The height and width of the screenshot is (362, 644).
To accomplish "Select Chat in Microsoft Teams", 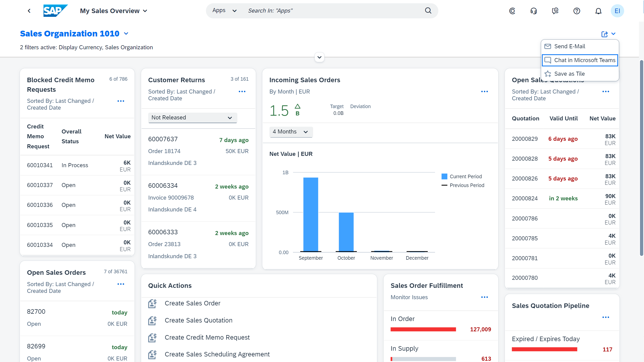I will pos(580,60).
